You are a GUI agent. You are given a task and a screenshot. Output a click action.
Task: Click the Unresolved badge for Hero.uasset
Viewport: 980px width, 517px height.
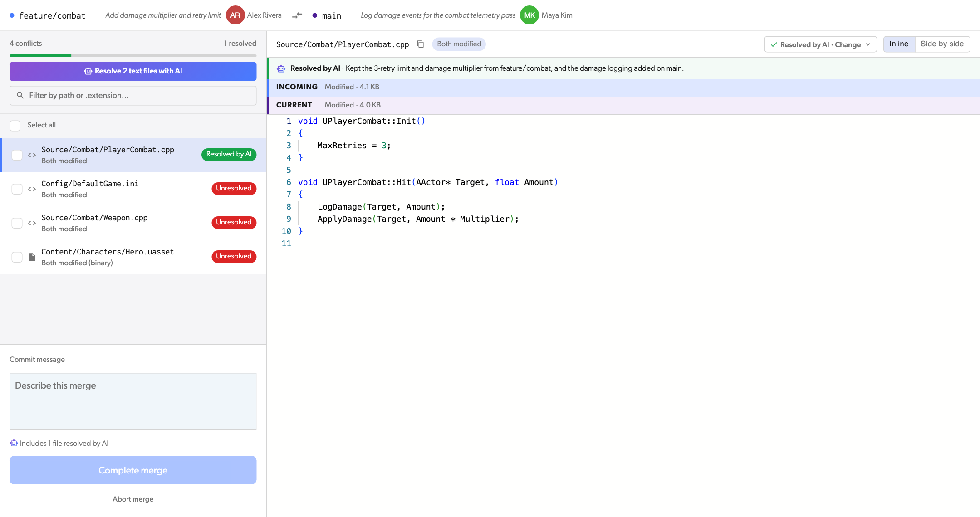[234, 257]
